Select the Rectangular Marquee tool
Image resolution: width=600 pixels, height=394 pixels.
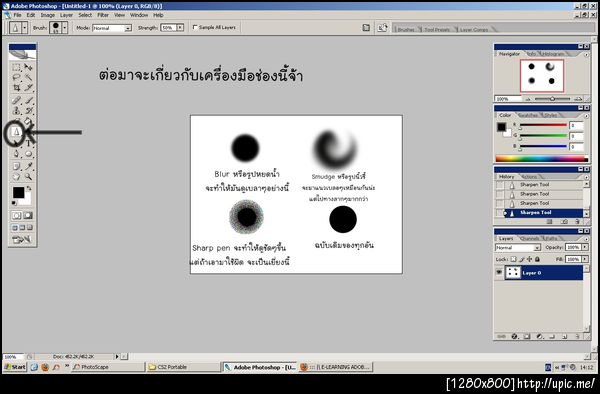pyautogui.click(x=16, y=68)
